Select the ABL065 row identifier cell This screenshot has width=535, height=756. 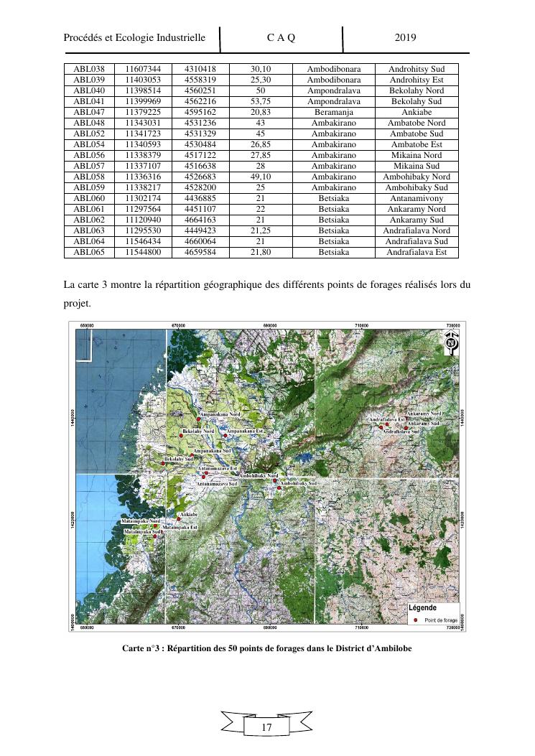pyautogui.click(x=90, y=252)
